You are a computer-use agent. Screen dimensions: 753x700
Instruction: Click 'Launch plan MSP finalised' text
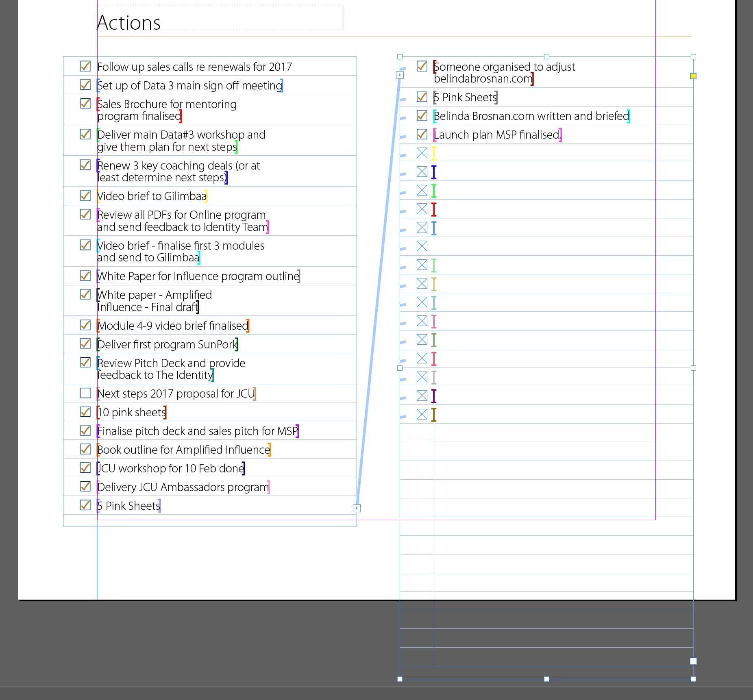pos(497,135)
